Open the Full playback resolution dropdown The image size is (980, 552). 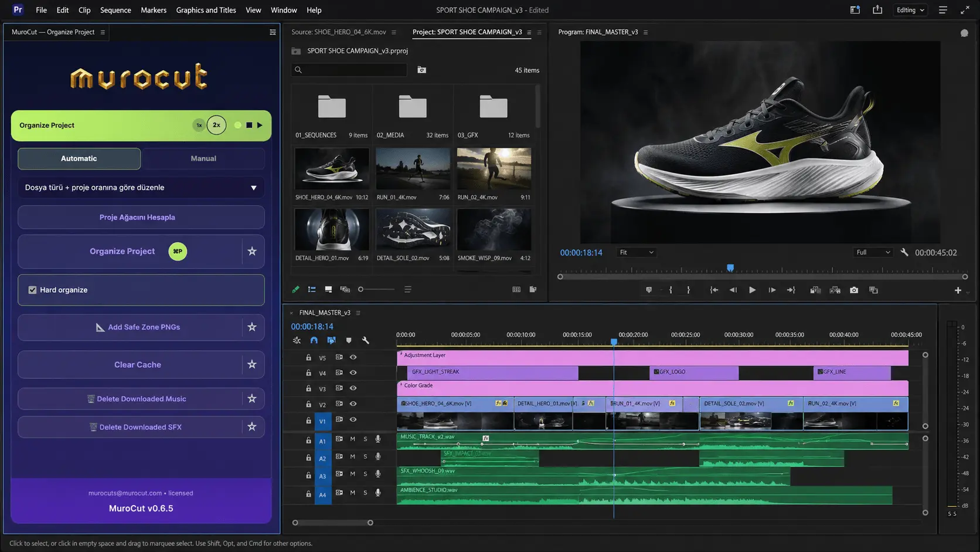[x=873, y=252]
